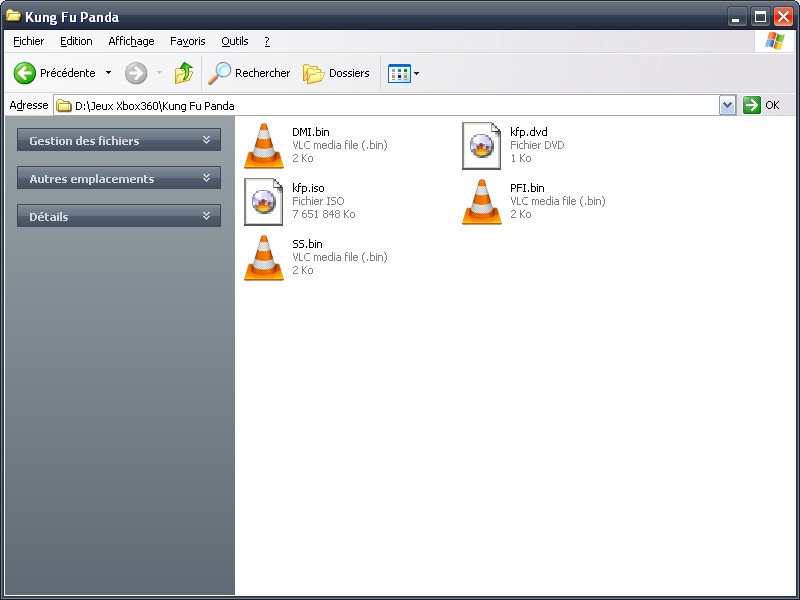This screenshot has height=600, width=800.
Task: Go up one folder level icon
Action: (x=184, y=73)
